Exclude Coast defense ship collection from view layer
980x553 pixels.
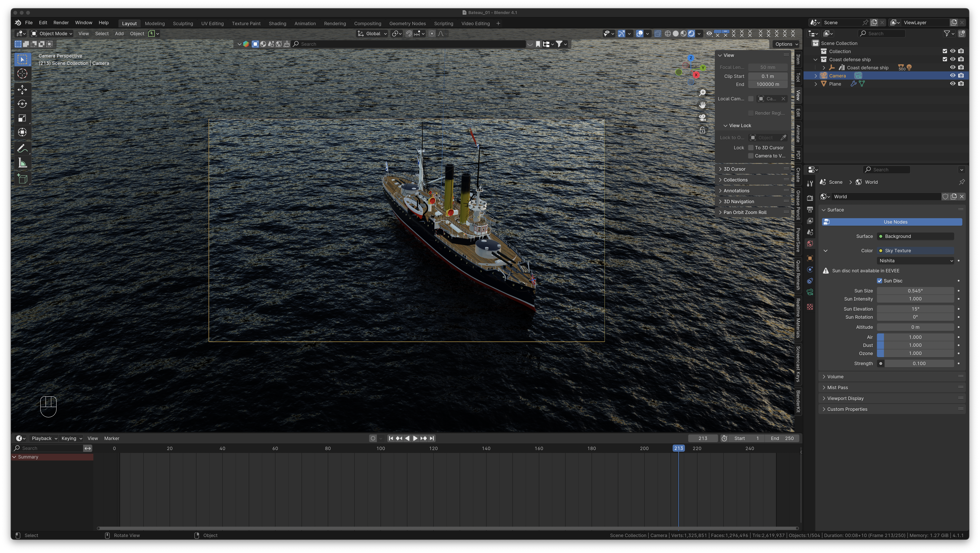[x=945, y=59]
